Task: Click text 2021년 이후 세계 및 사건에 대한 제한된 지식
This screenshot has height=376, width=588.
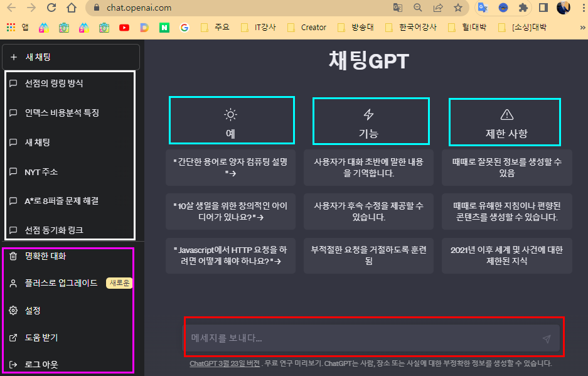Action: [507, 255]
